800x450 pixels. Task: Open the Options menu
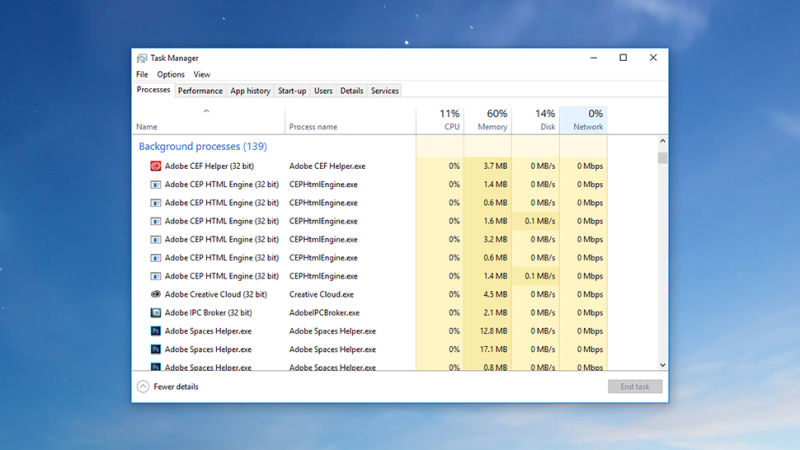(170, 74)
